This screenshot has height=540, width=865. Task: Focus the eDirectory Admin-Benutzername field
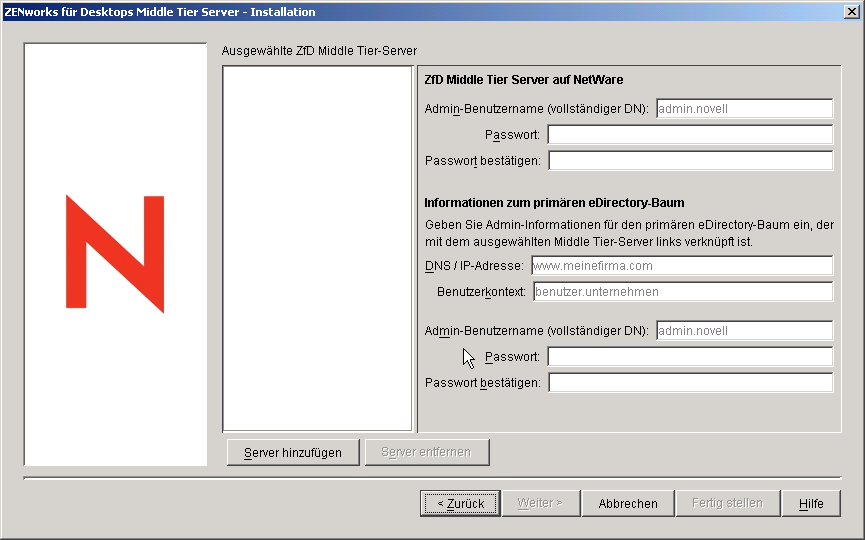coord(744,330)
